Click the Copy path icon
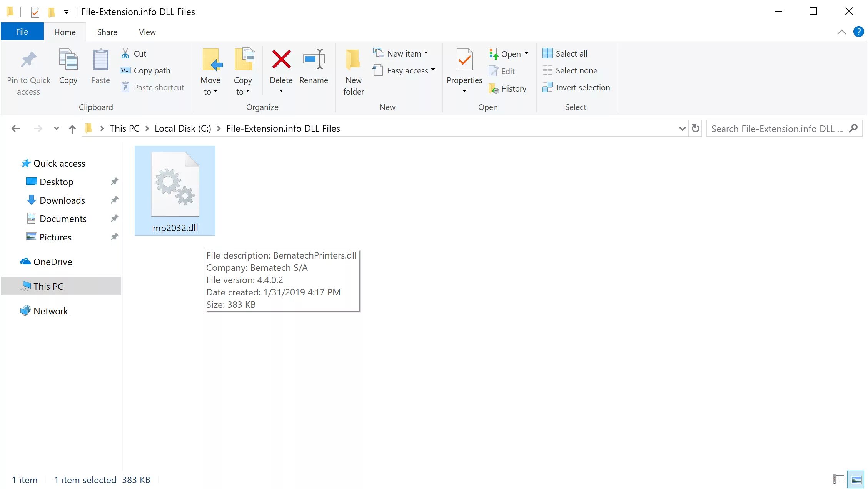The image size is (868, 489). 125,70
